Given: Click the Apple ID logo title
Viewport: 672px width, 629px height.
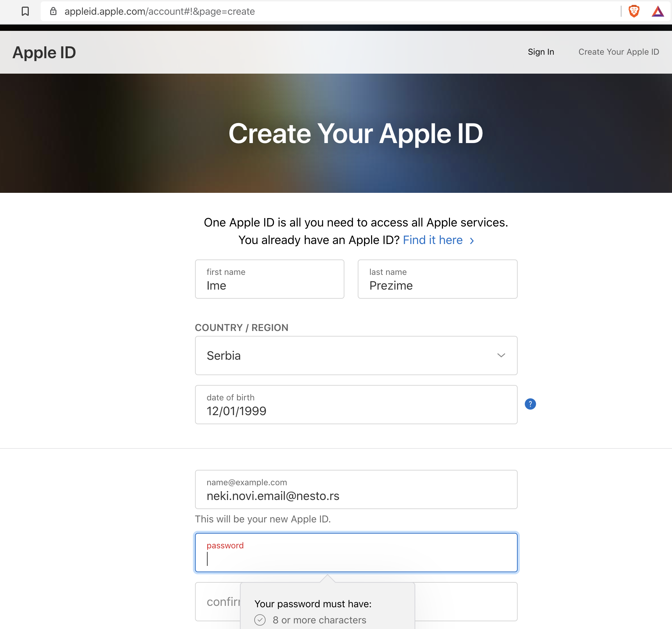Looking at the screenshot, I should click(44, 52).
